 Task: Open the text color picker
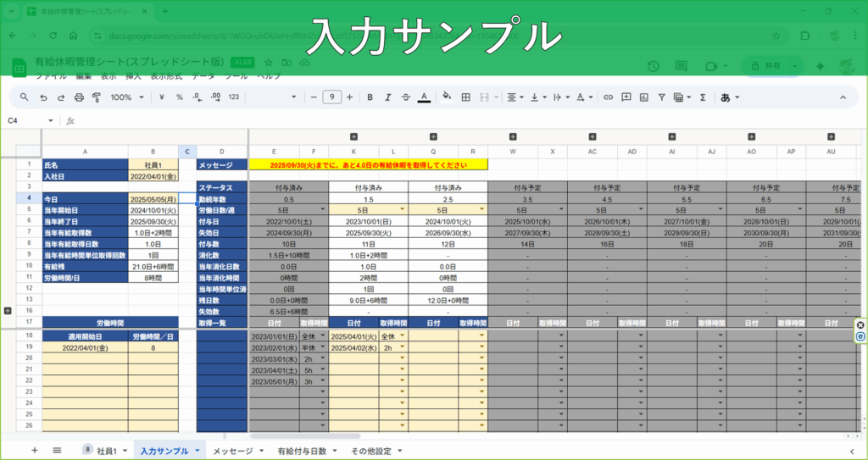[x=424, y=97]
